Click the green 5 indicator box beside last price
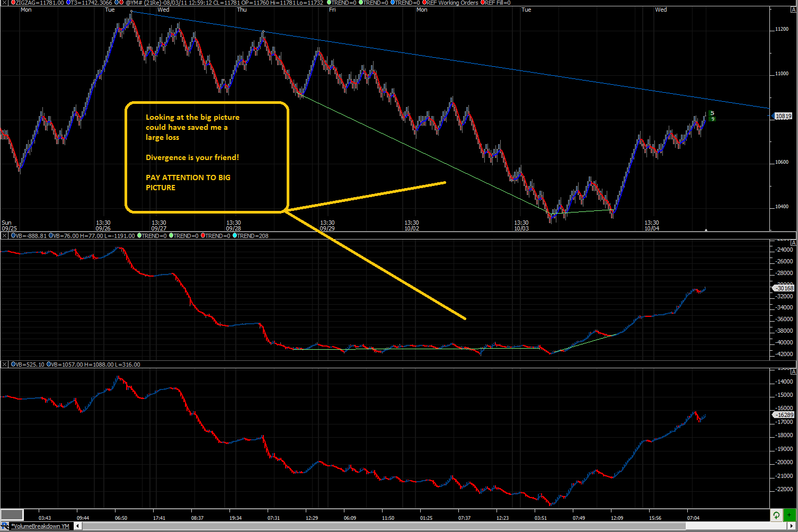 713,113
